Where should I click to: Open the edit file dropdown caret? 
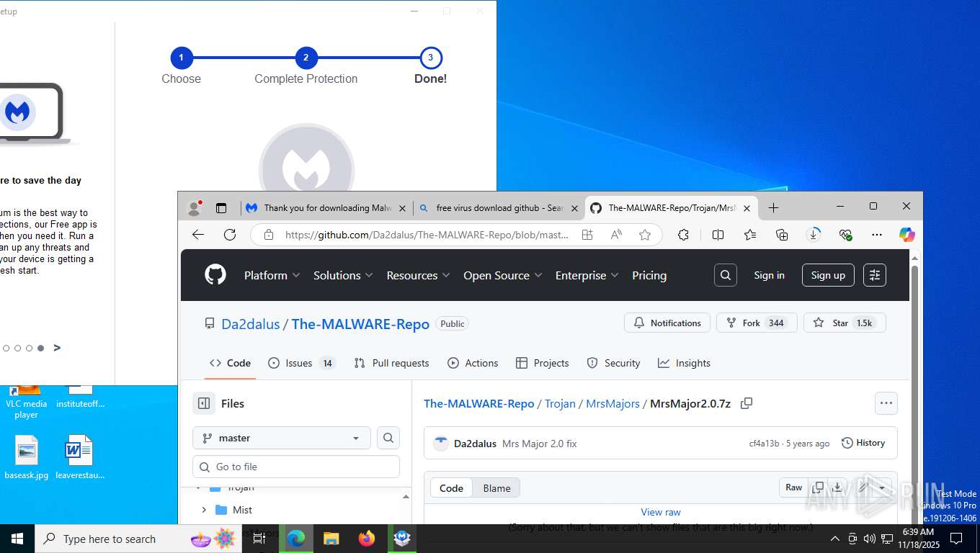[882, 487]
